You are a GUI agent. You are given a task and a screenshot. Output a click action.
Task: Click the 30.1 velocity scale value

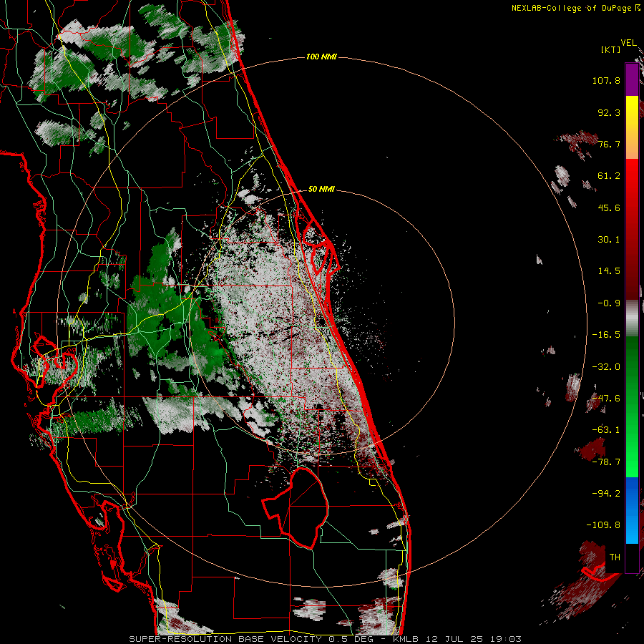609,240
